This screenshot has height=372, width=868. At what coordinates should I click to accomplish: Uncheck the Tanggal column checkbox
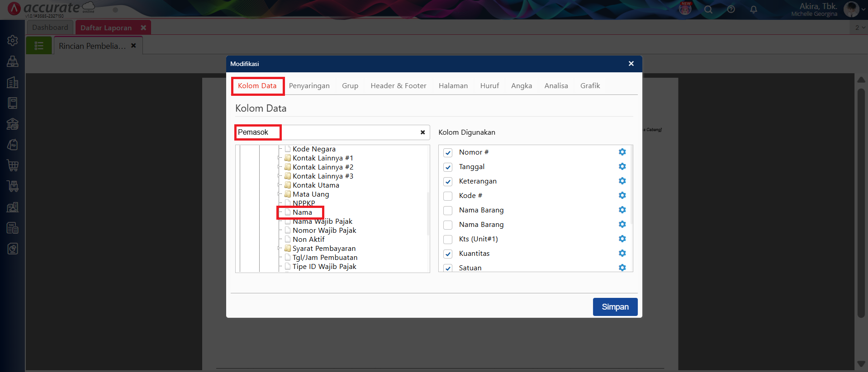point(448,167)
